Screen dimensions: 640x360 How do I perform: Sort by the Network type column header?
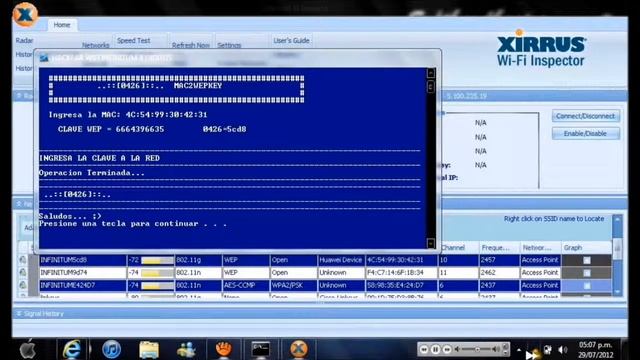540,248
